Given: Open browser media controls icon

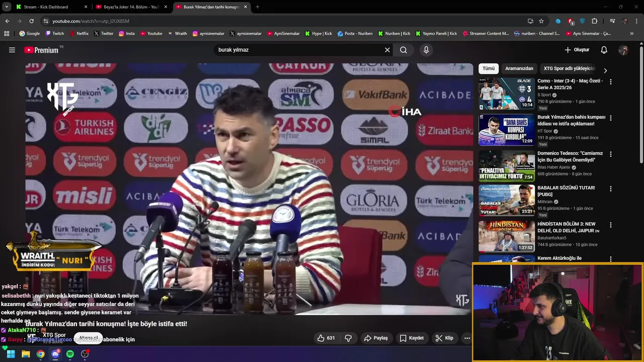Looking at the screenshot, I should click(x=612, y=21).
